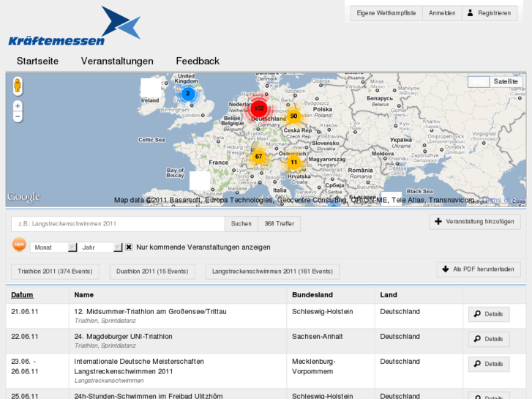The image size is (532, 399).
Task: Open the yellow 67 cluster marker
Action: point(258,157)
